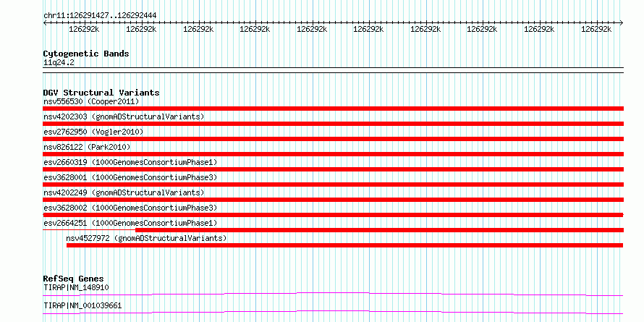
Task: Click the black 11q24.2 cytogenetic band bar
Action: tap(333, 69)
